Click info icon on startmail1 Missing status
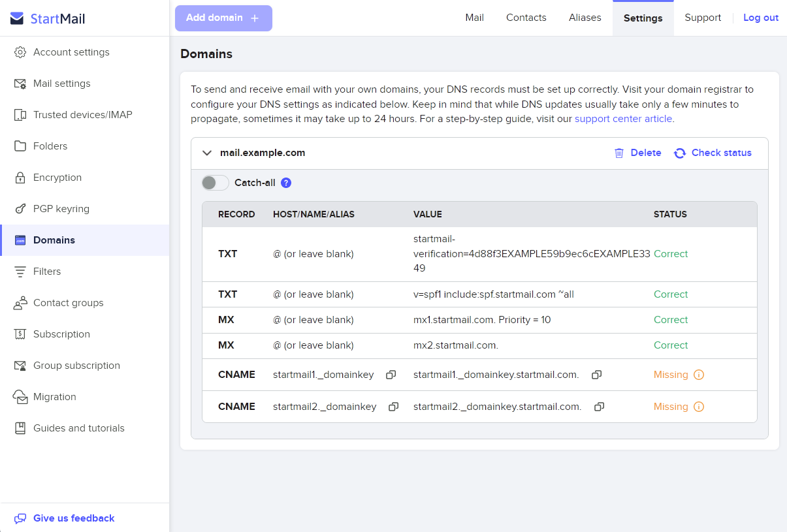The height and width of the screenshot is (532, 787). pyautogui.click(x=699, y=375)
